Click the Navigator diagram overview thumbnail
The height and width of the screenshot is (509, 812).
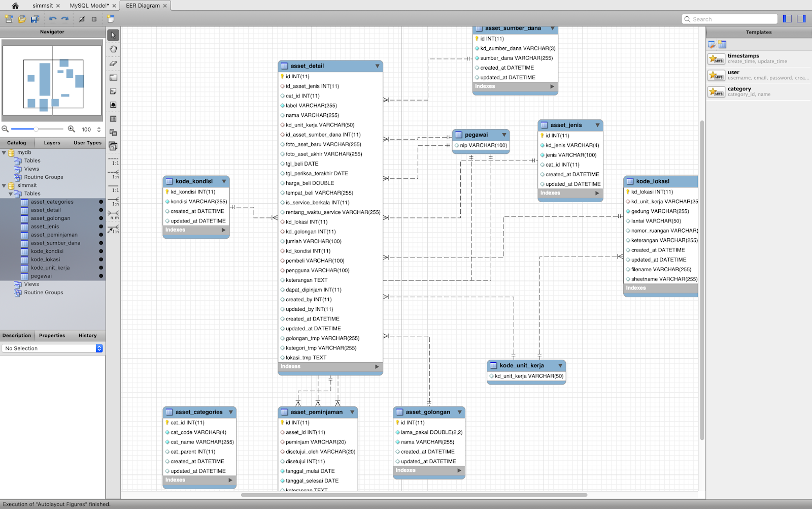point(53,80)
